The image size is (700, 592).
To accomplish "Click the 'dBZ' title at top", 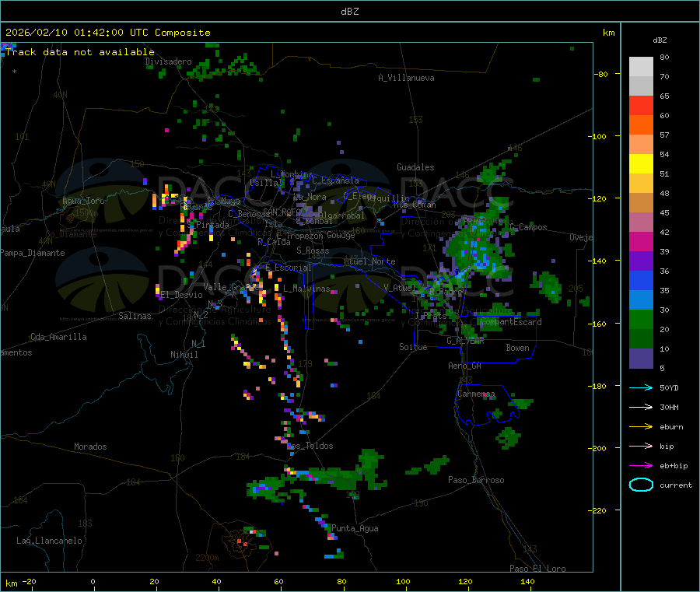I will (349, 12).
